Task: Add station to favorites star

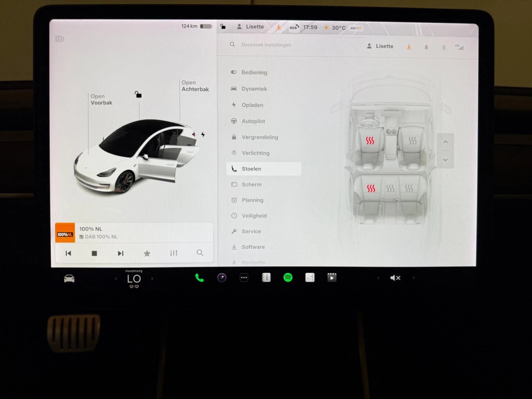Action: pyautogui.click(x=147, y=253)
